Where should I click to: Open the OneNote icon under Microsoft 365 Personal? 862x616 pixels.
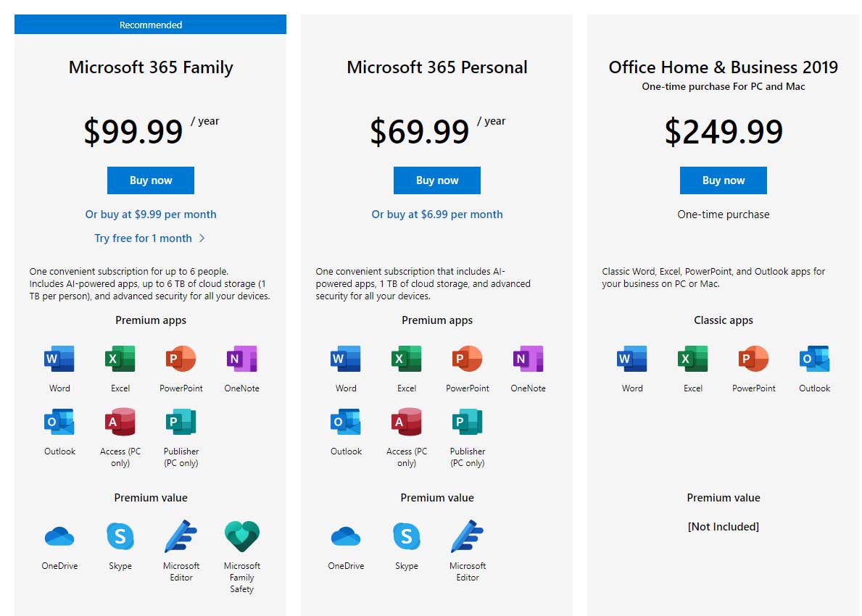point(528,359)
